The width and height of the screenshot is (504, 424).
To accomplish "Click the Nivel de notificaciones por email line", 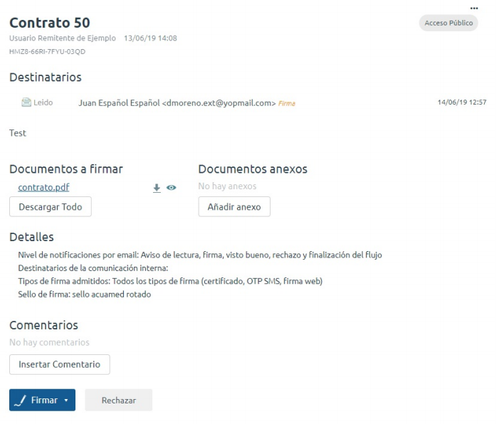I will [200, 255].
